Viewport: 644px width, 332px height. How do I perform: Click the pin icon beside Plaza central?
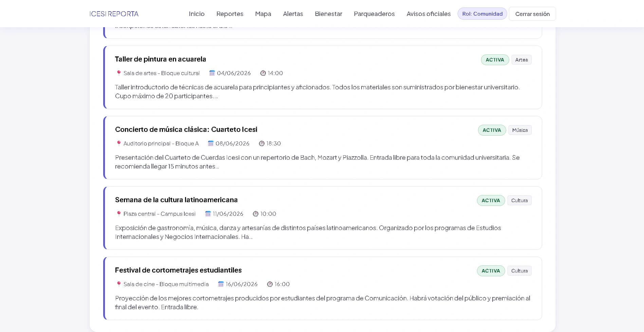(x=119, y=214)
